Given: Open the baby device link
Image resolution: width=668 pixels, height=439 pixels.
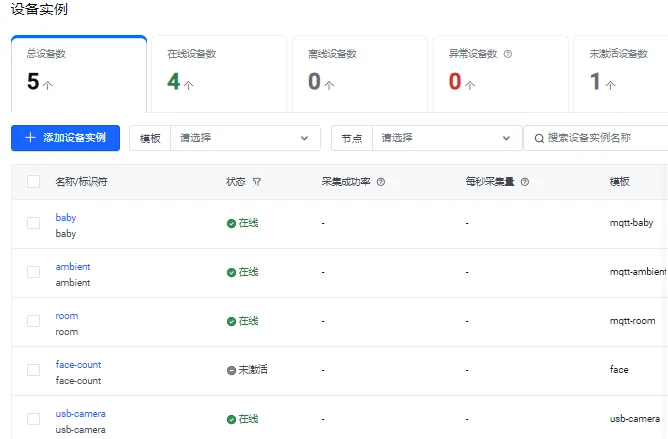Looking at the screenshot, I should (x=66, y=218).
